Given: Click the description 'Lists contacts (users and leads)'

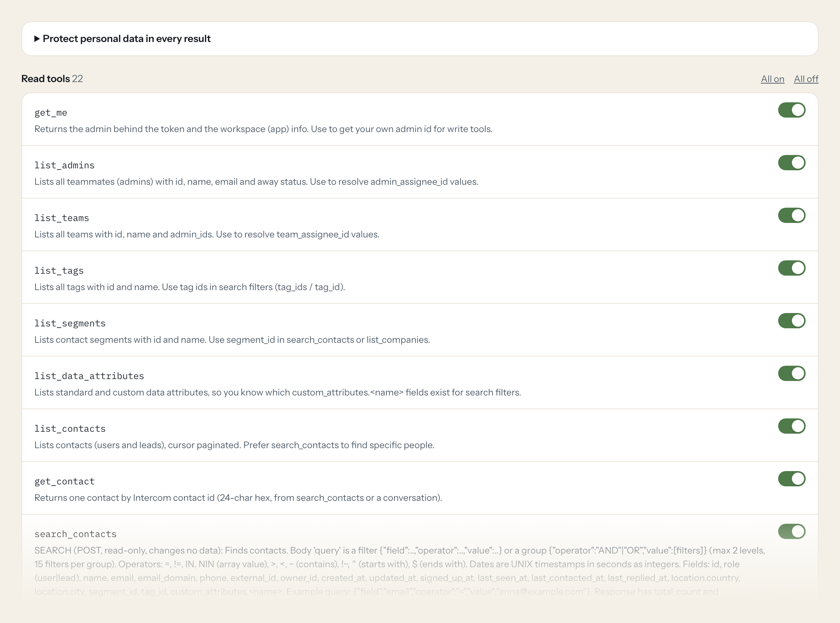Looking at the screenshot, I should coord(234,445).
